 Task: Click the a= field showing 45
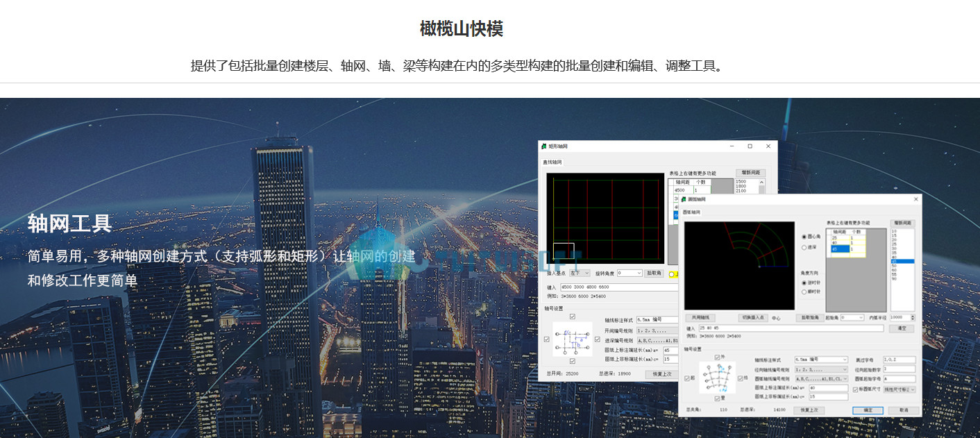pos(670,351)
